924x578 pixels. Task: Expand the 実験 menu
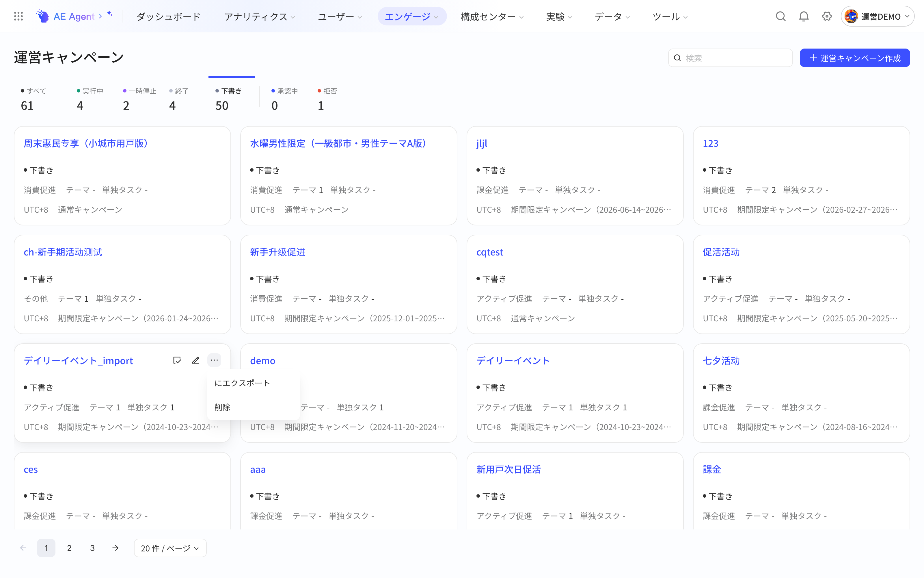tap(559, 16)
